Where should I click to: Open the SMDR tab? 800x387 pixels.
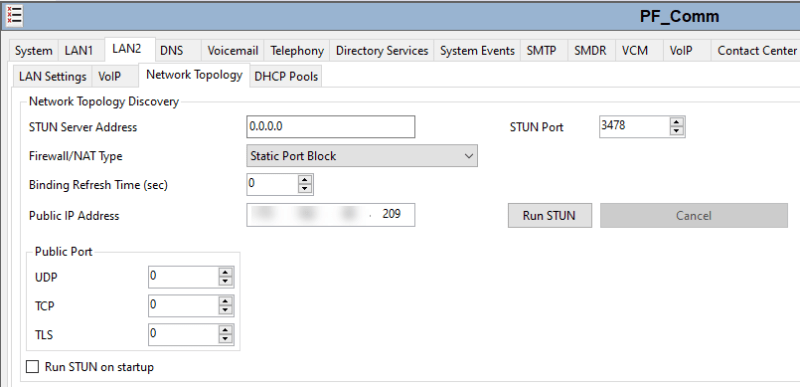(590, 51)
